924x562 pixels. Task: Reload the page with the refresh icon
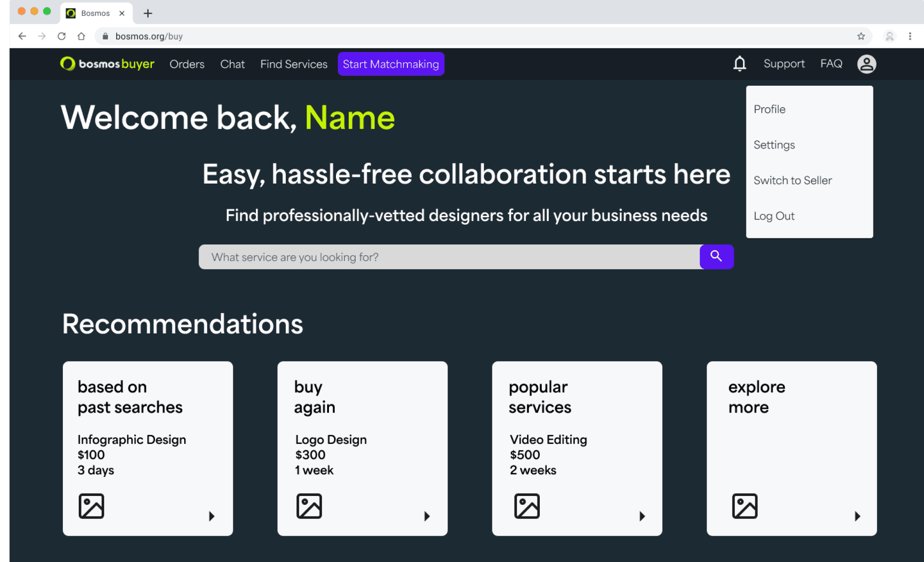click(x=61, y=36)
